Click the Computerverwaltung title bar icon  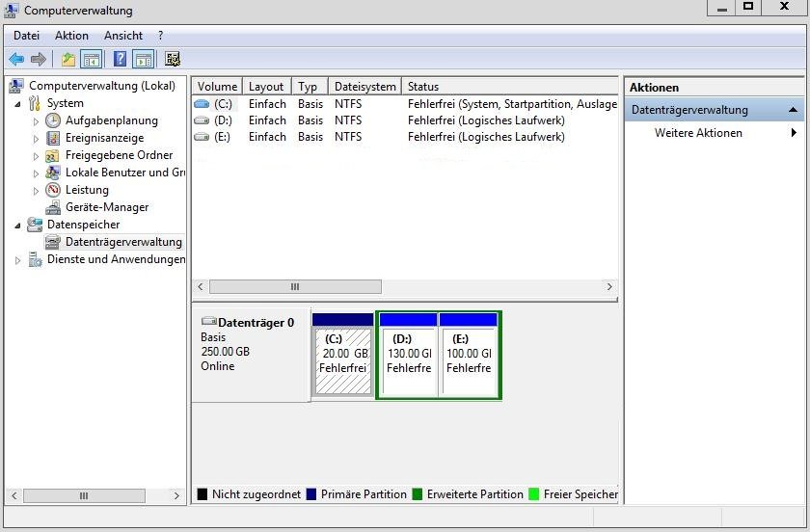(12, 11)
